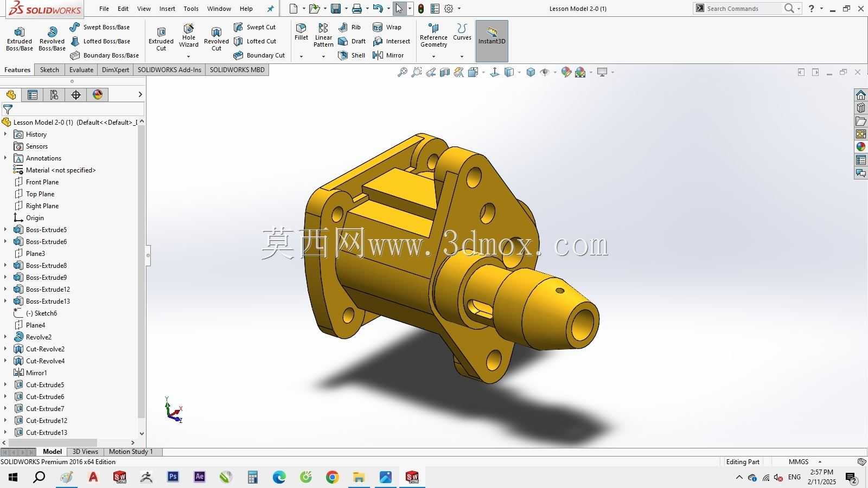The width and height of the screenshot is (868, 488).
Task: Open File Explorer from taskbar
Action: pos(359,477)
